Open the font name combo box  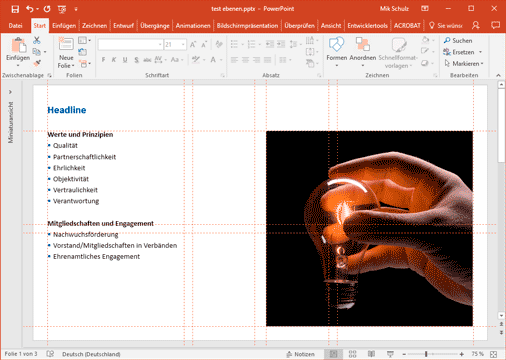130,44
